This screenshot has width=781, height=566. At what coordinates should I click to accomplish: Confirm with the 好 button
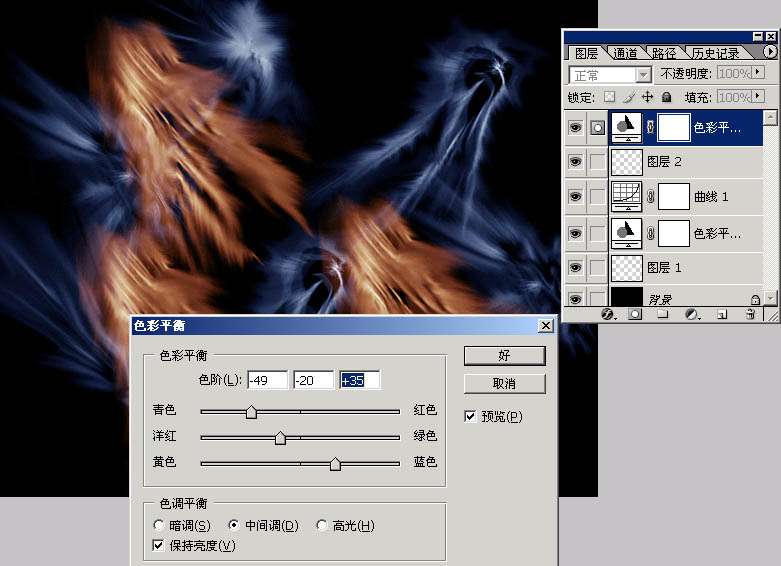pos(505,356)
